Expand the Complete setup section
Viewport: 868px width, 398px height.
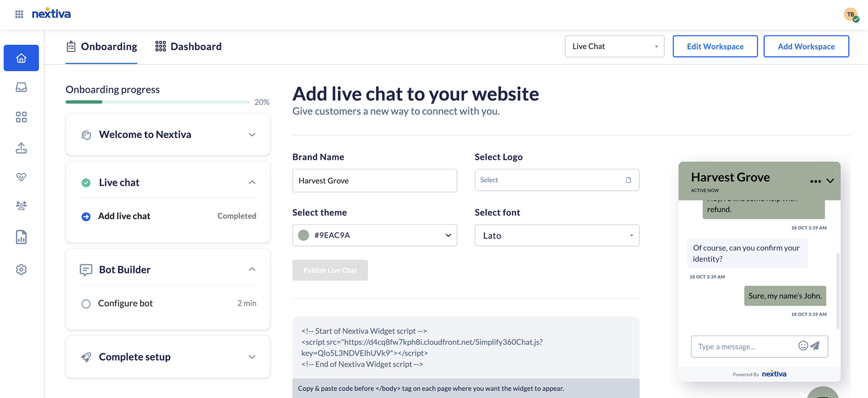(252, 357)
